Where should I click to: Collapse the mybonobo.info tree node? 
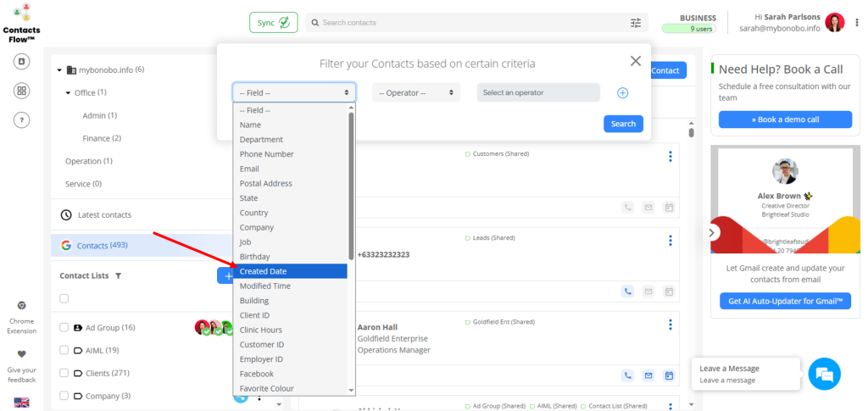pos(60,70)
